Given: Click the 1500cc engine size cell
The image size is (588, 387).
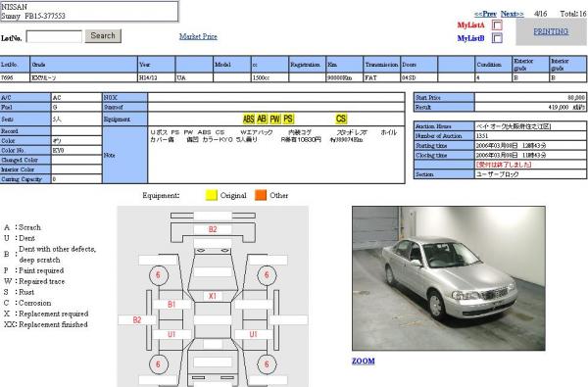Looking at the screenshot, I should coord(270,77).
